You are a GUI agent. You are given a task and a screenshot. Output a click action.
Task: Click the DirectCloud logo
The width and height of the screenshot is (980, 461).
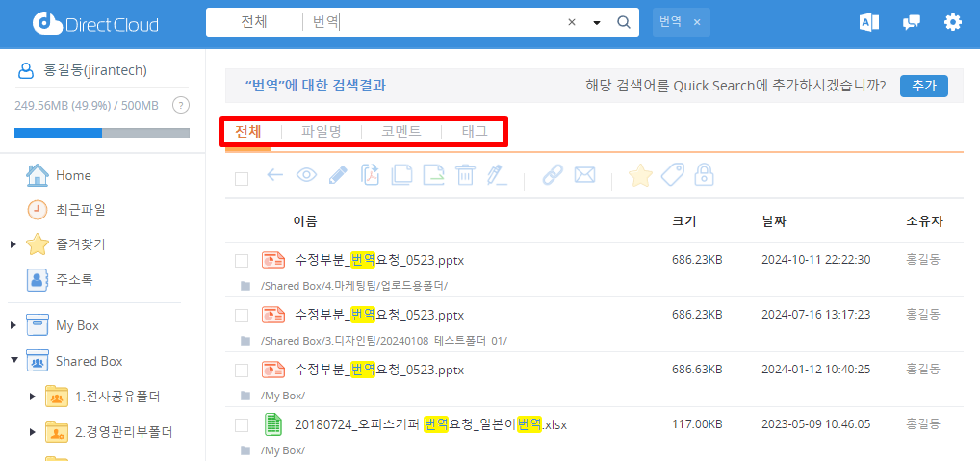click(x=95, y=24)
